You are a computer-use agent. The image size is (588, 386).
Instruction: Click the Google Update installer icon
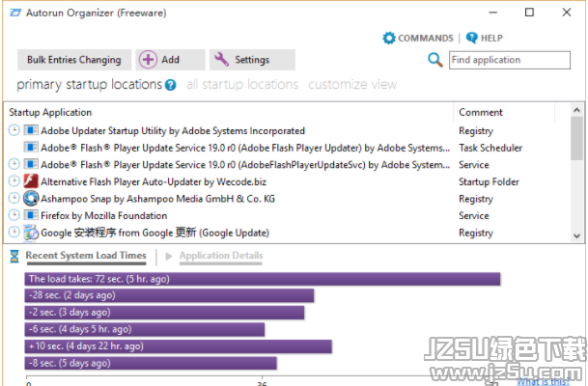[31, 233]
